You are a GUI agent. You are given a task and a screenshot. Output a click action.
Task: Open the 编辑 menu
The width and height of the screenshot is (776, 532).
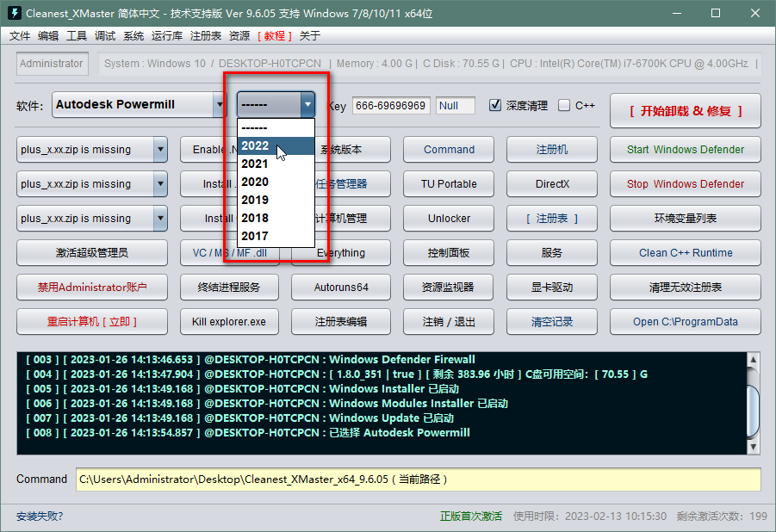[x=48, y=35]
